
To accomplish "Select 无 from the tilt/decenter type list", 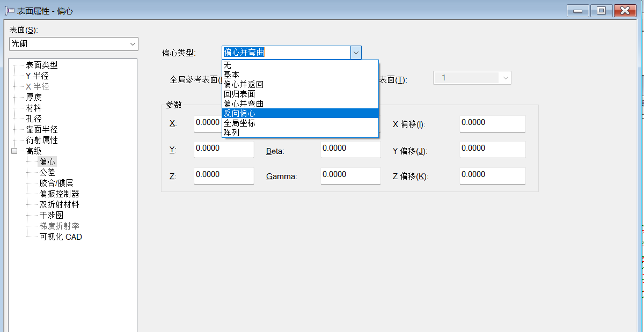I will (228, 66).
